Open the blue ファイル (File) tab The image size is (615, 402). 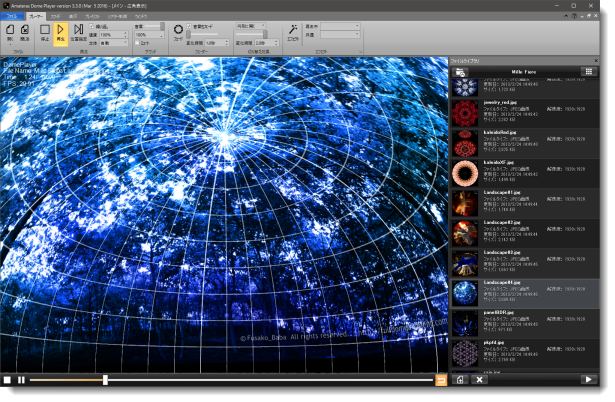(12, 16)
